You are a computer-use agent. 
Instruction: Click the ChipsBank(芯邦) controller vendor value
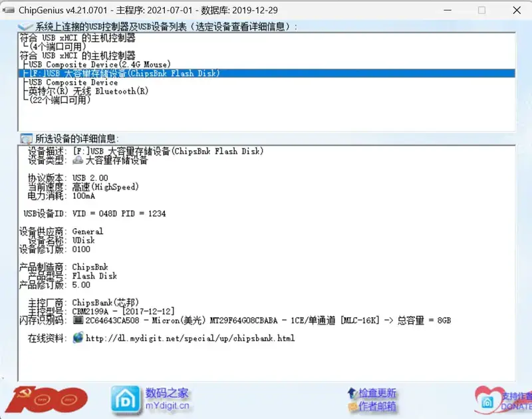tap(106, 303)
